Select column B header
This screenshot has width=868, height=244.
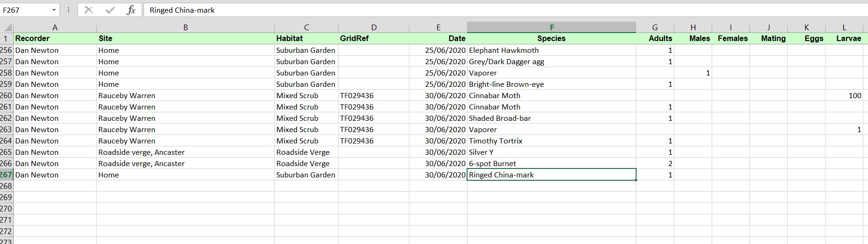[186, 27]
